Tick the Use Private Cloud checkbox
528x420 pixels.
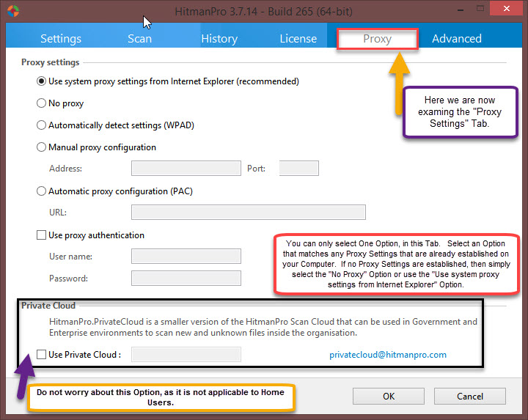click(x=41, y=354)
